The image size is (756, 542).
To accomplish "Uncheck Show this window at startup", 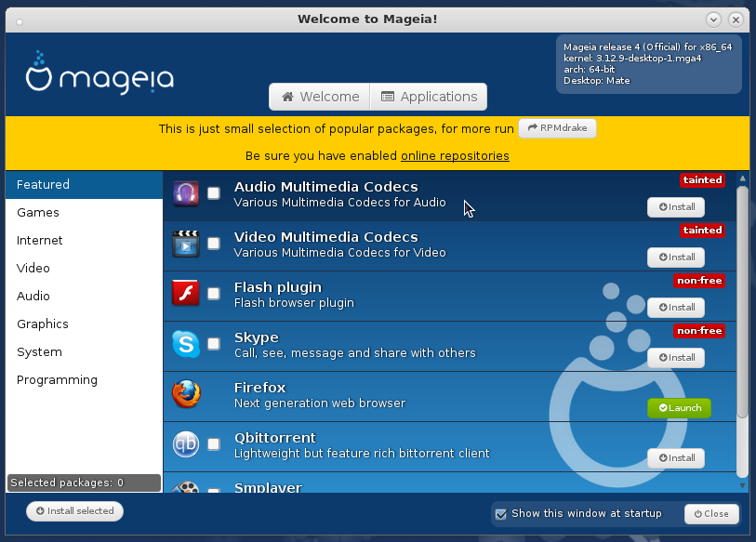I will click(x=501, y=514).
